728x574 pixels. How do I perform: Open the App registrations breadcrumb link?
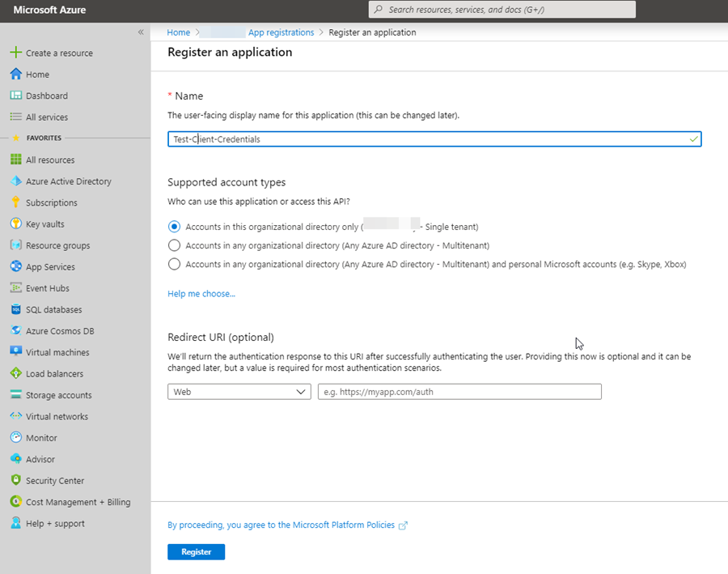(x=281, y=32)
